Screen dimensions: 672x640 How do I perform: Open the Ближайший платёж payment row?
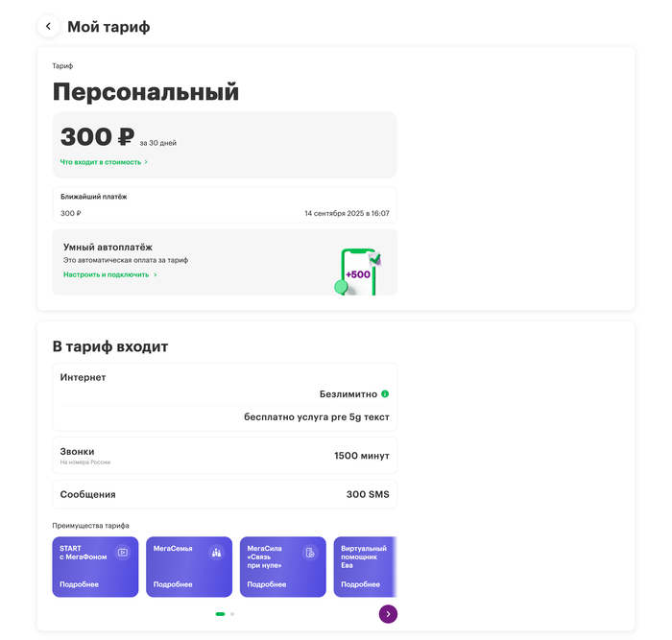[x=225, y=204]
